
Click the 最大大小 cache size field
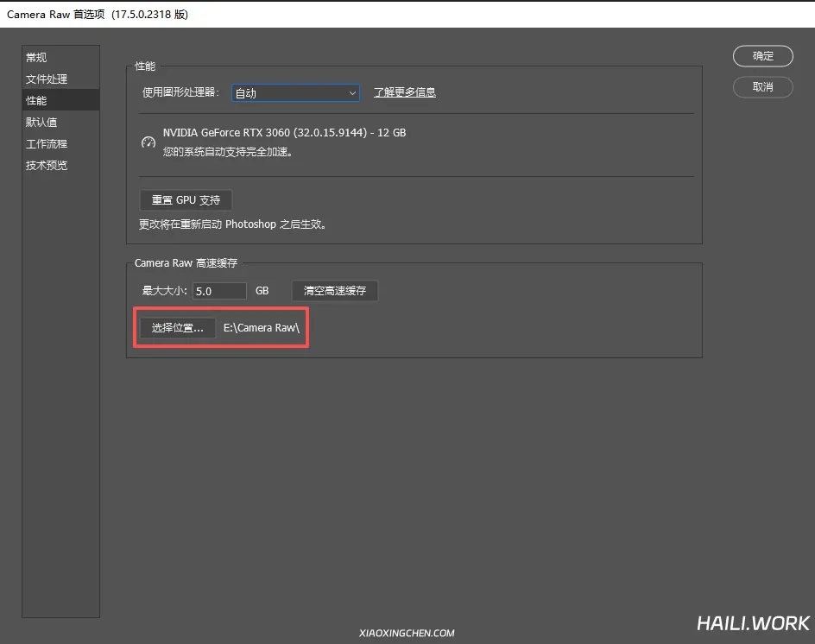pos(219,292)
